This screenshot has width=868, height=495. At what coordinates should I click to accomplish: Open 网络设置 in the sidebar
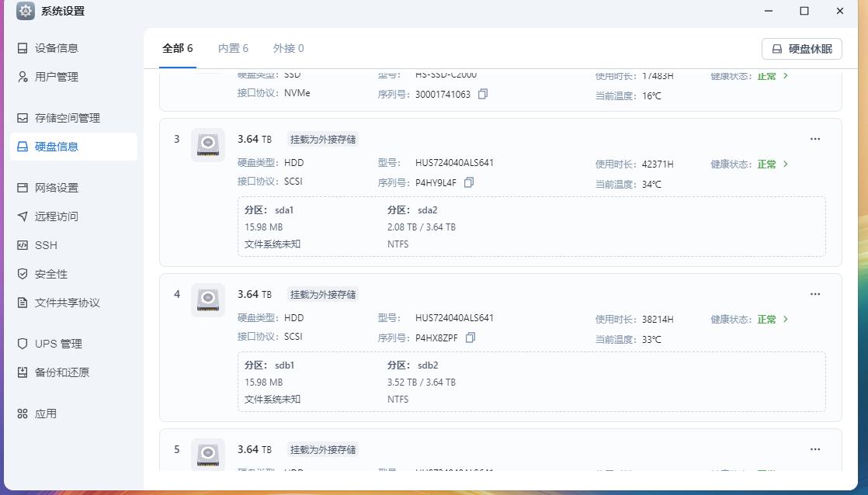coord(74,188)
